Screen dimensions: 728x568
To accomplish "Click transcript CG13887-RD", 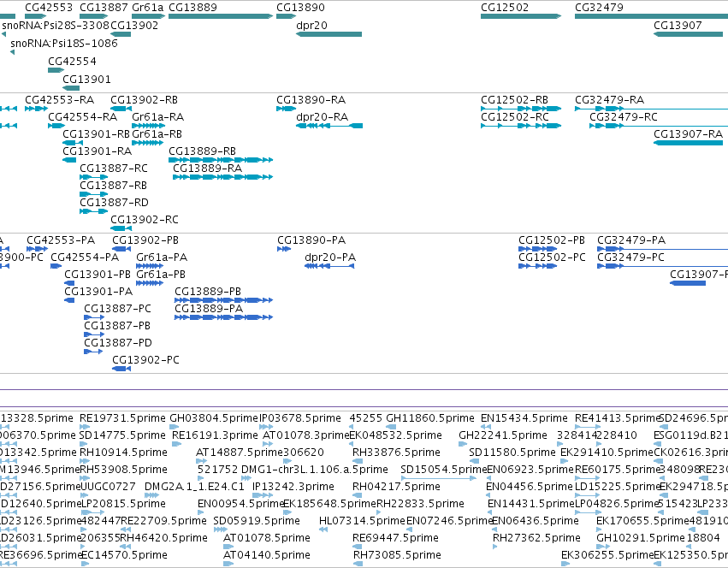I will pyautogui.click(x=94, y=211).
